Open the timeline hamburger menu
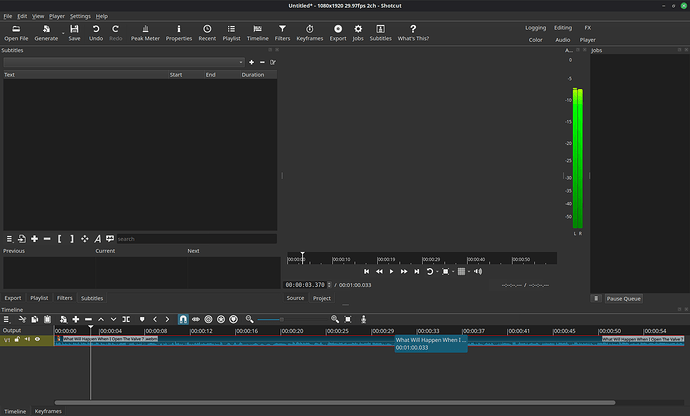This screenshot has height=416, width=690. [x=6, y=319]
